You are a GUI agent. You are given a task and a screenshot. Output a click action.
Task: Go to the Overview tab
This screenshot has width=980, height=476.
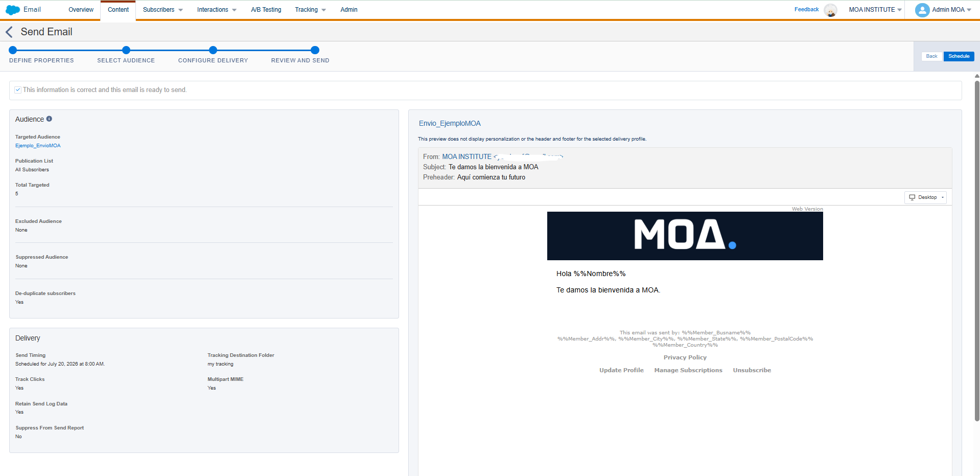81,10
